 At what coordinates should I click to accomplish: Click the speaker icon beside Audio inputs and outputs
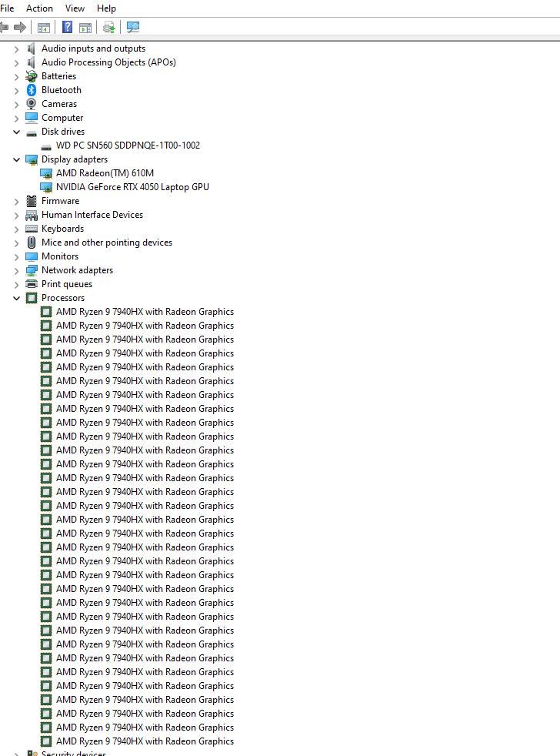(x=32, y=49)
